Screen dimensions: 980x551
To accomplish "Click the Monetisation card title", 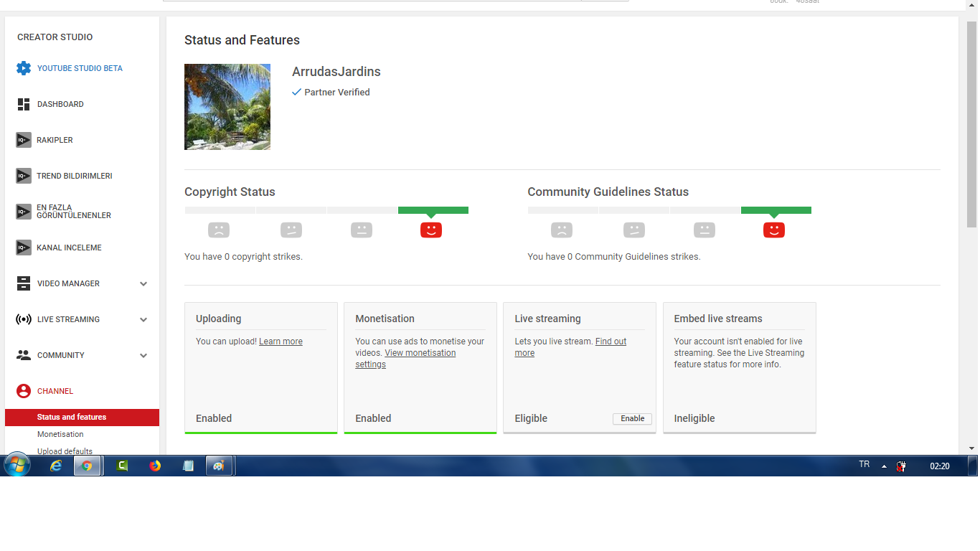I will pos(385,319).
